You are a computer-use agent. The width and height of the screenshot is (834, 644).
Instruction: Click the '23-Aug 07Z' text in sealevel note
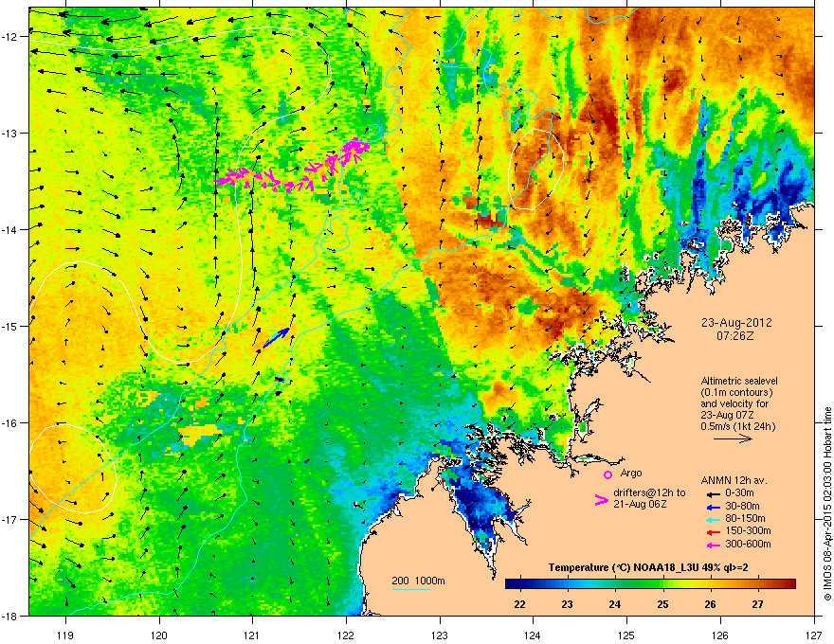726,415
